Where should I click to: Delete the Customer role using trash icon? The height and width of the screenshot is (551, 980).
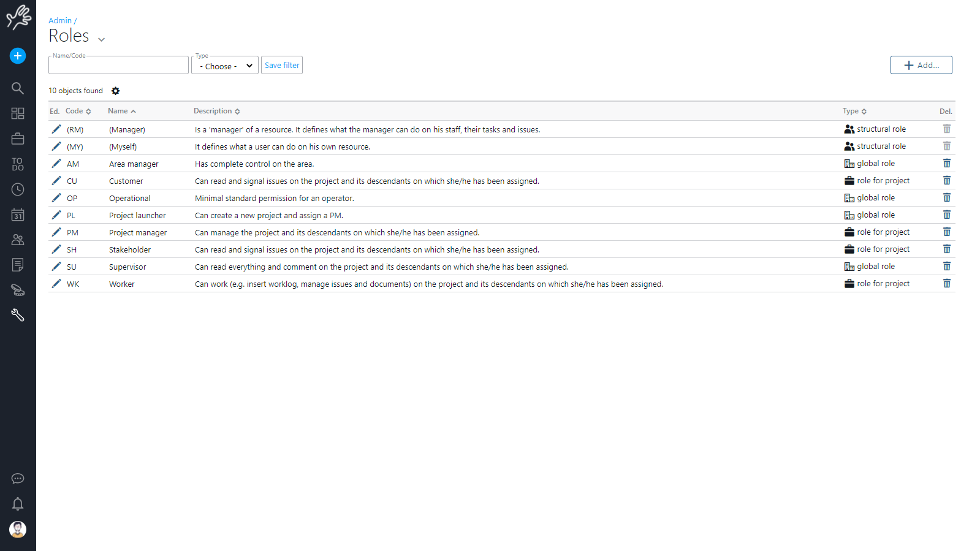click(x=946, y=181)
